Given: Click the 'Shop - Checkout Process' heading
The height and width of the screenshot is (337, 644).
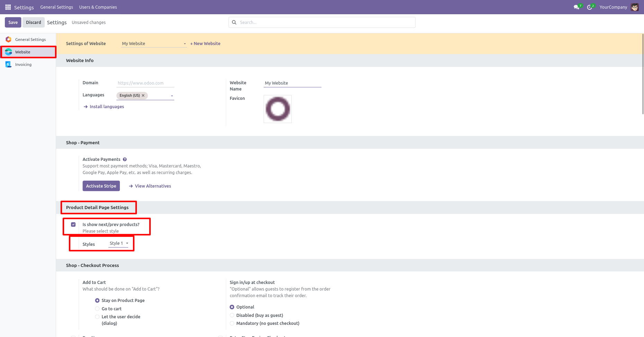Looking at the screenshot, I should 92,266.
